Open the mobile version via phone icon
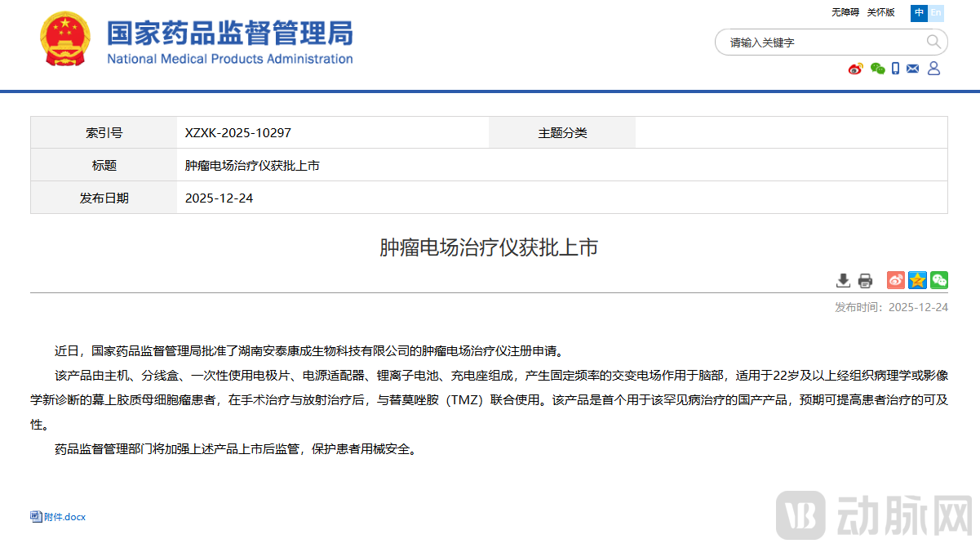This screenshot has width=980, height=548. (x=896, y=69)
